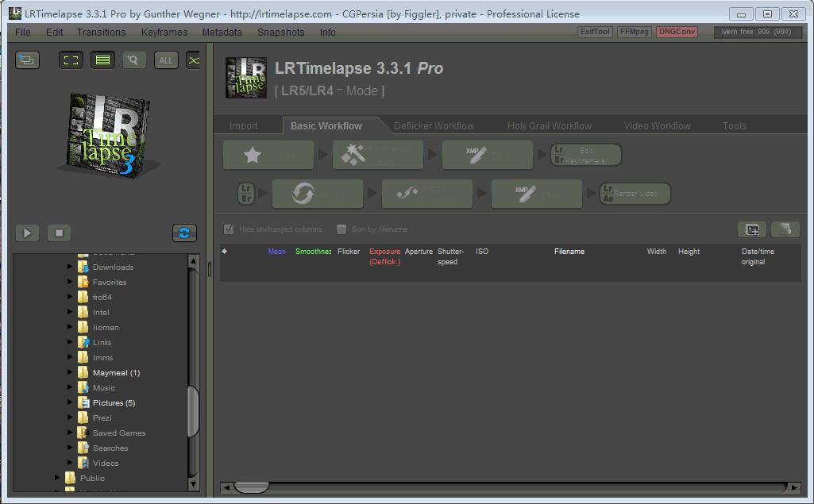The width and height of the screenshot is (814, 504).
Task: Click the folder tree scroll-up arrow
Action: (x=193, y=260)
